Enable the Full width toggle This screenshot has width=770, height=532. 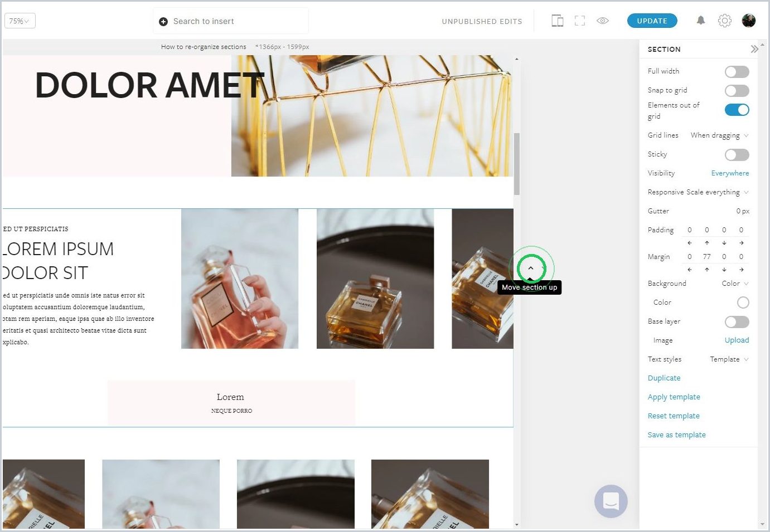pyautogui.click(x=737, y=72)
